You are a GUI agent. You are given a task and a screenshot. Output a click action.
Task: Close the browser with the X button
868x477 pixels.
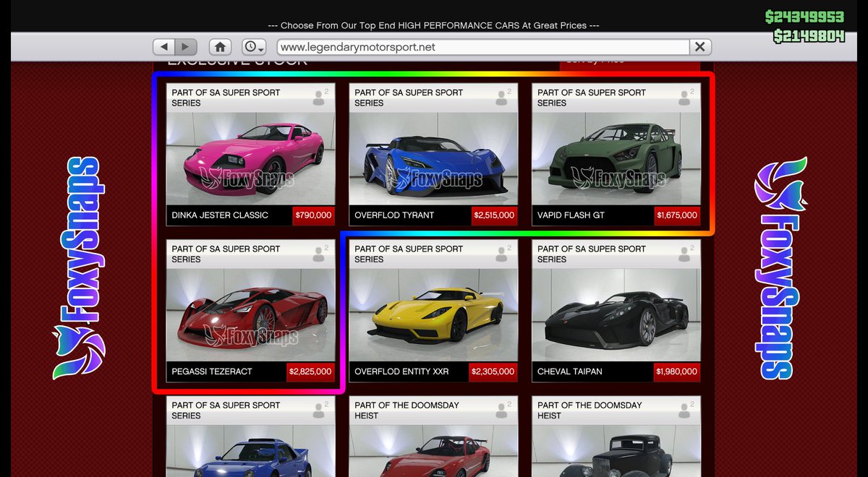699,47
